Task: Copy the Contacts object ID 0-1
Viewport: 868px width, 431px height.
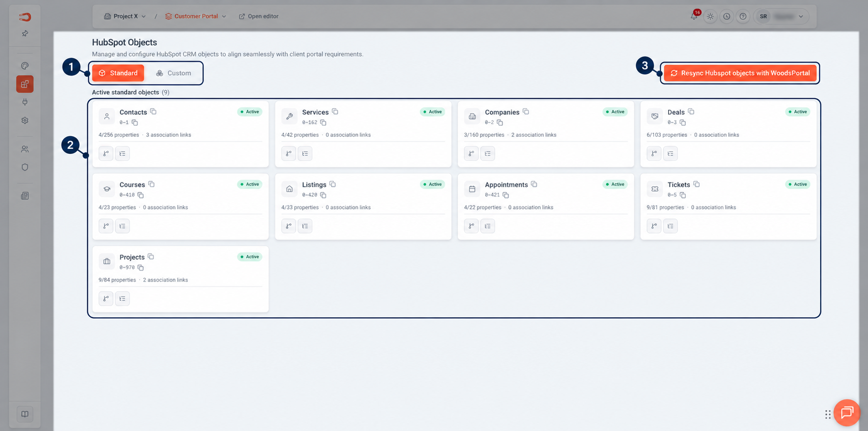Action: click(x=135, y=123)
